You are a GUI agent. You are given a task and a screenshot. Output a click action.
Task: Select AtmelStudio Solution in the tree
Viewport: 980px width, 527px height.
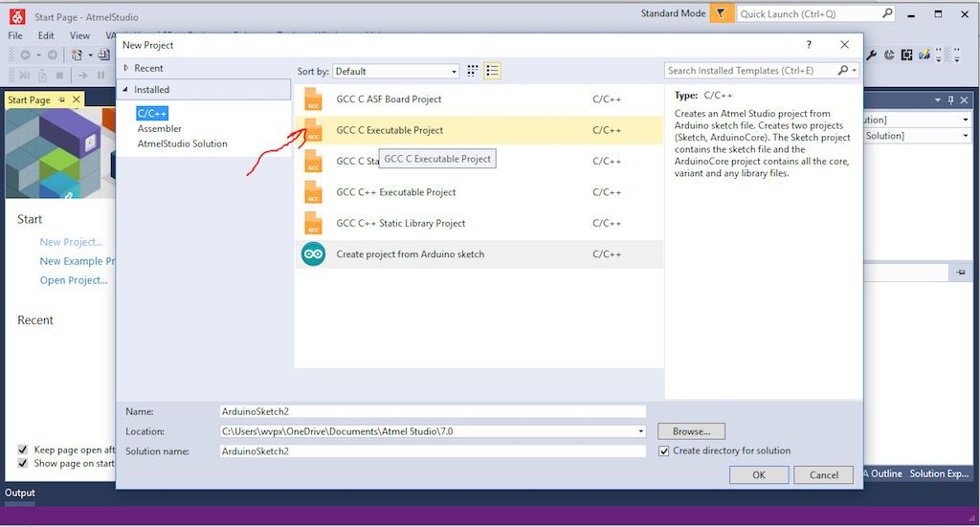click(x=183, y=143)
